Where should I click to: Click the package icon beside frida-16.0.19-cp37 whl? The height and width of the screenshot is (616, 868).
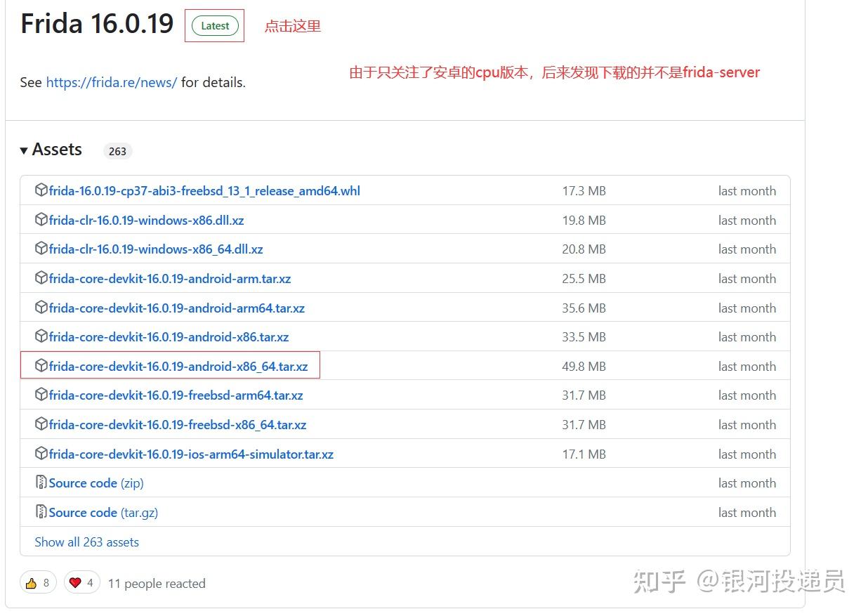(x=42, y=190)
